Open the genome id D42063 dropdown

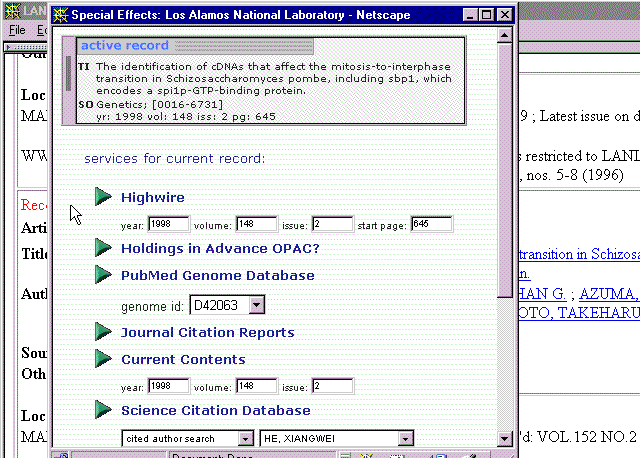click(257, 305)
